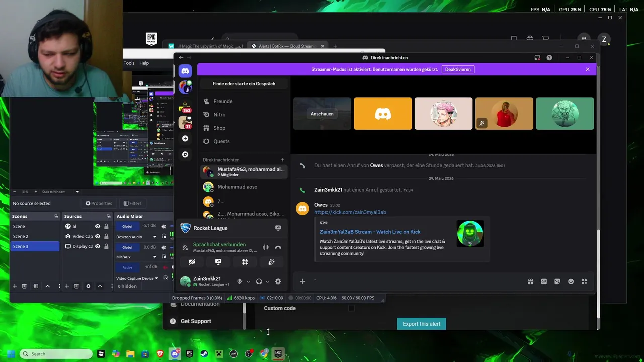Image resolution: width=644 pixels, height=362 pixels.
Task: Open Freunde in Discord sidebar
Action: 244,101
